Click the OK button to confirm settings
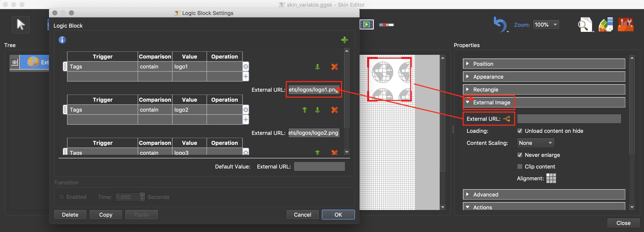 (x=338, y=214)
